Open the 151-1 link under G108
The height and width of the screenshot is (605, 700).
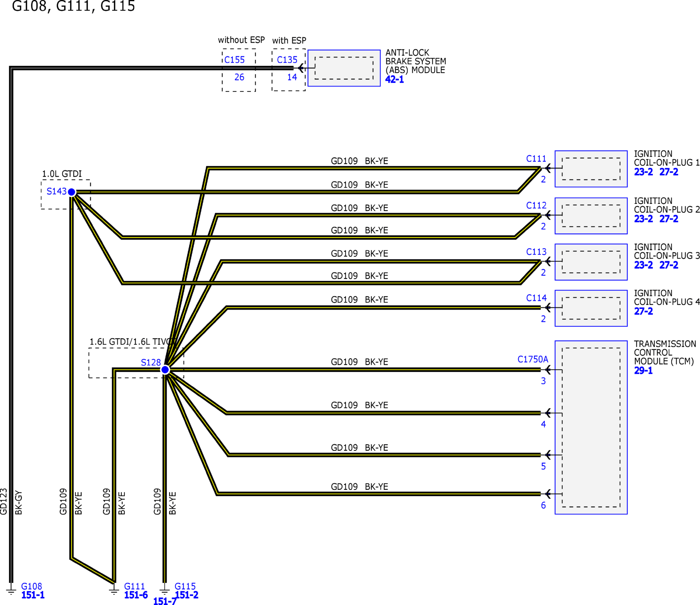pos(33,595)
